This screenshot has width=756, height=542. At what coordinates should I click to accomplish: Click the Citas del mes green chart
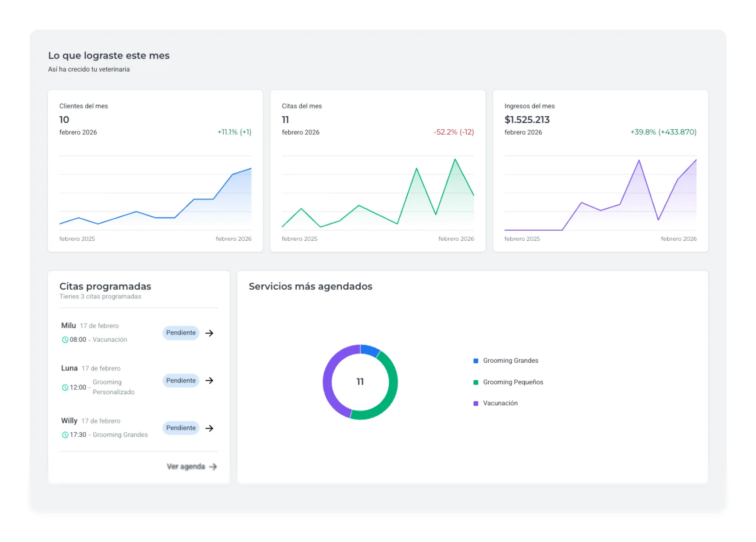pyautogui.click(x=378, y=193)
